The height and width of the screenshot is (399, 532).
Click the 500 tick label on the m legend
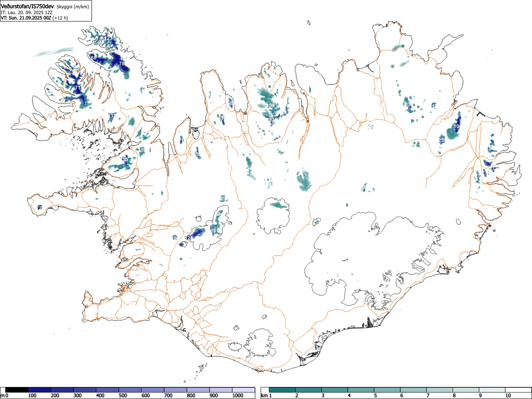click(x=123, y=396)
